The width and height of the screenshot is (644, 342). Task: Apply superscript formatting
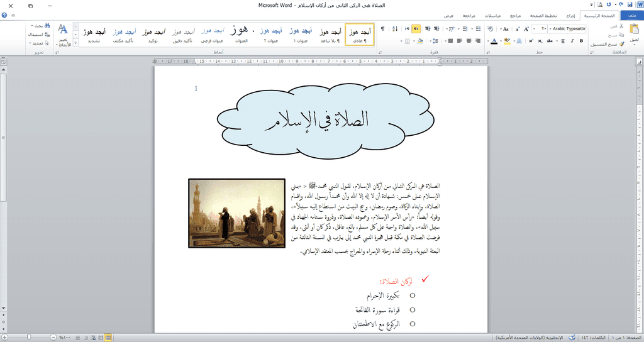(531, 41)
